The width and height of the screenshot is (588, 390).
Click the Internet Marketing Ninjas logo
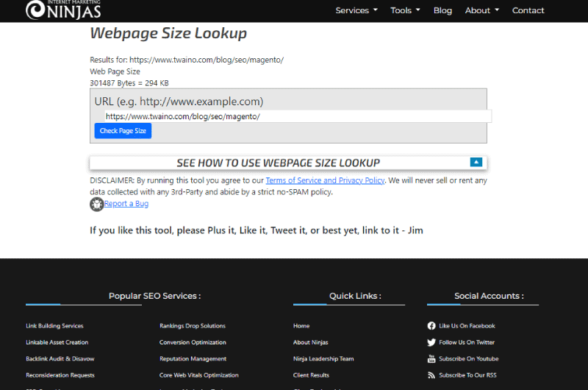pos(63,10)
